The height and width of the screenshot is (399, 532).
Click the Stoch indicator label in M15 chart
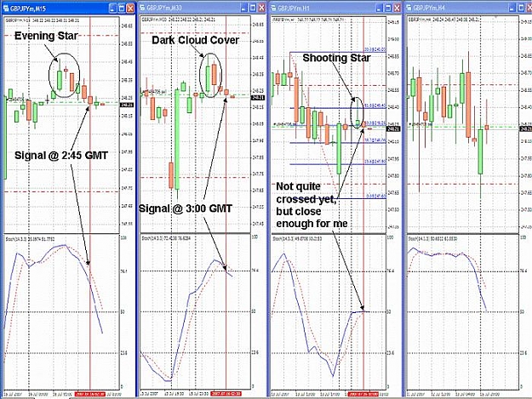click(30, 239)
